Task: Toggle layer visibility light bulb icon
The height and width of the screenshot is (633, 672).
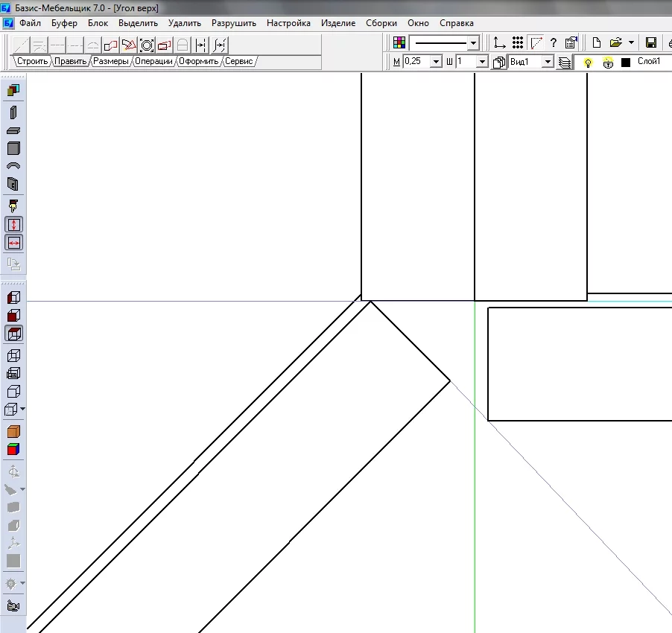Action: tap(588, 63)
